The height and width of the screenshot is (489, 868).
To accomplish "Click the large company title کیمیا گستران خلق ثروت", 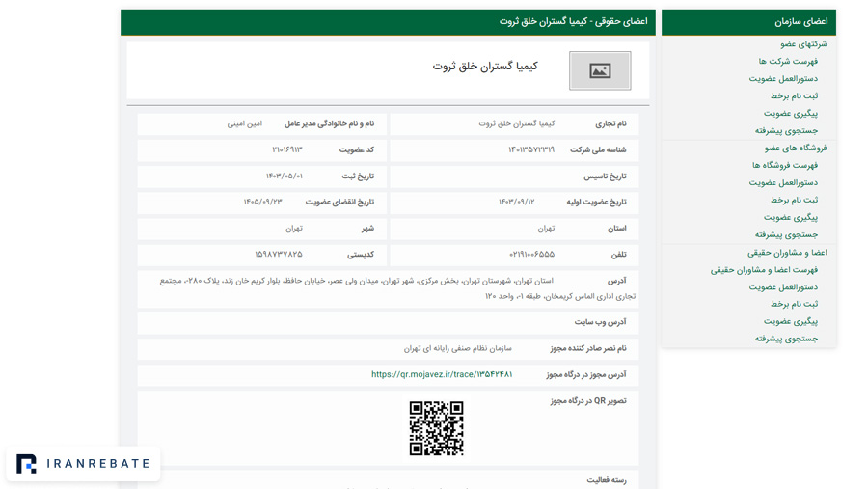I will 485,67.
